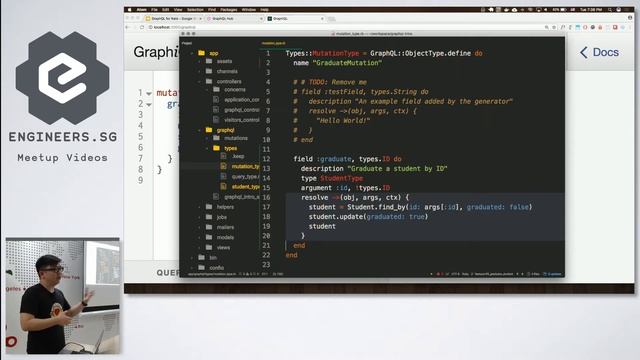
Task: Expand the bin folder
Action: pos(192,258)
